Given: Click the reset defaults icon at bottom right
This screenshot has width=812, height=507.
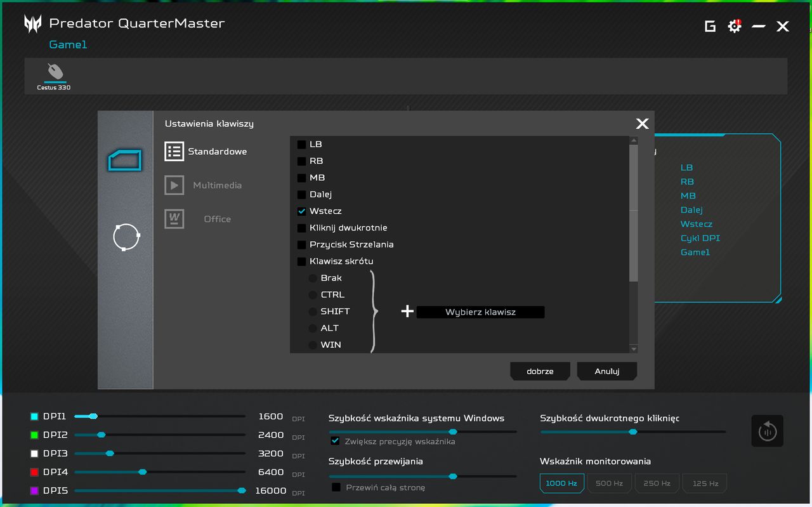Looking at the screenshot, I should [768, 431].
